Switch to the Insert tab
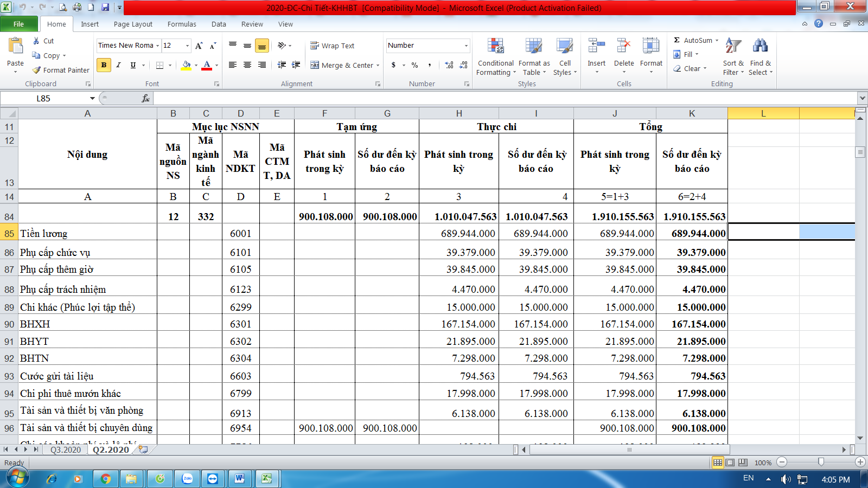Screen dimensions: 868x488 click(x=90, y=24)
